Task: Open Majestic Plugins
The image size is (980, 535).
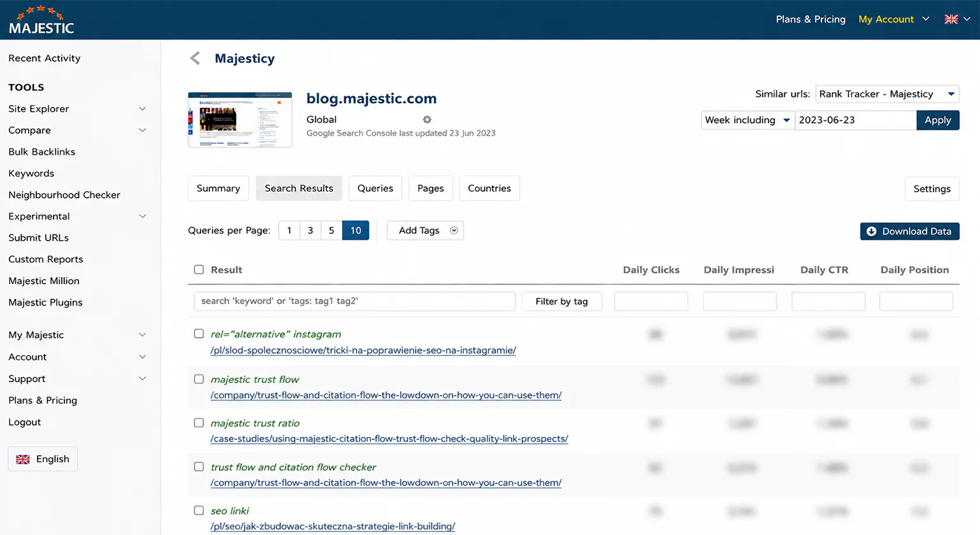Action: pyautogui.click(x=46, y=303)
